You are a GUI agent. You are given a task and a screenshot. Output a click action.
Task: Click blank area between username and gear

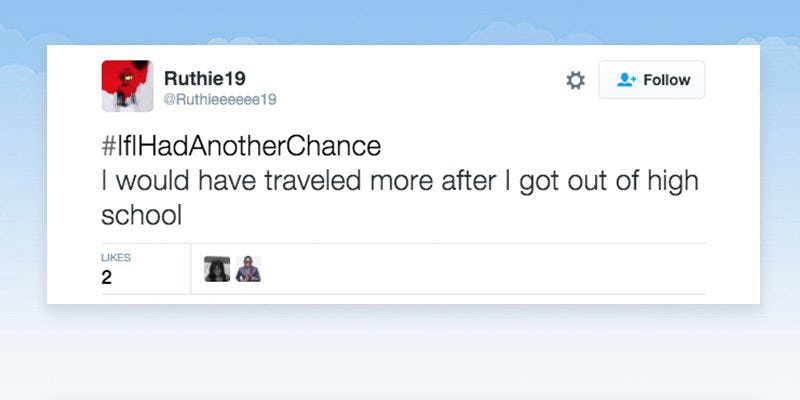click(420, 81)
